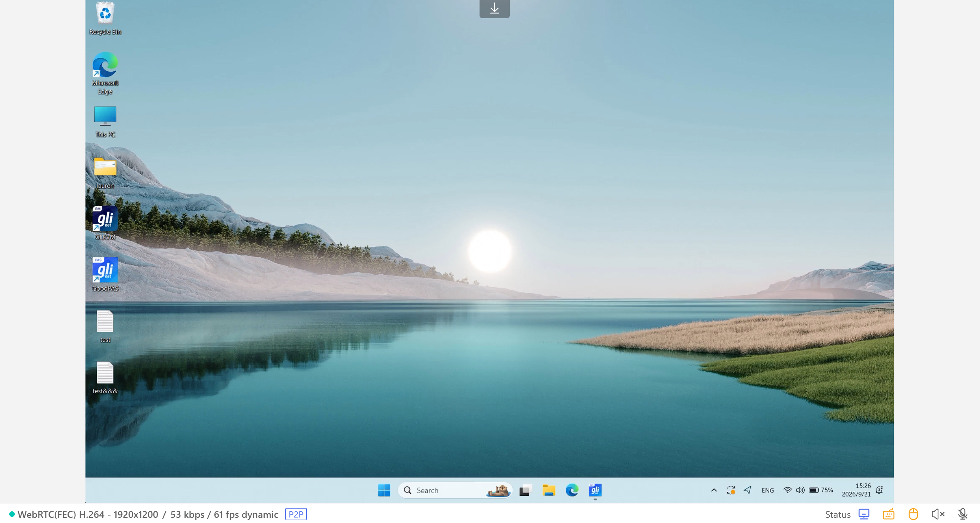Select the GoodPAS desktop shortcut
This screenshot has width=980, height=523.
(105, 275)
